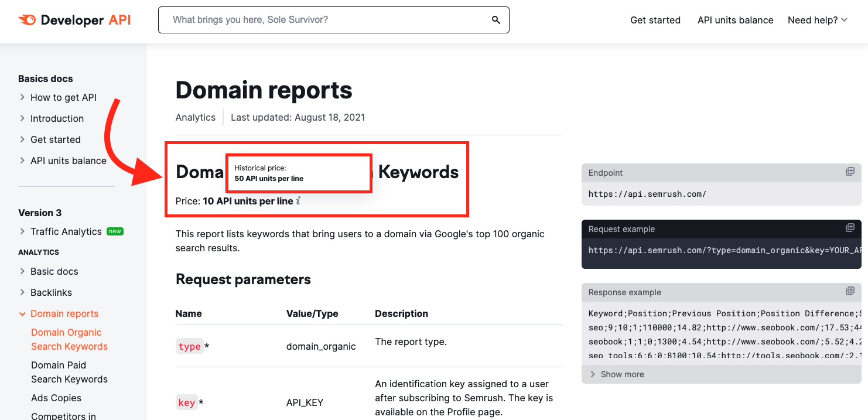Expand the Introduction sidebar item

click(x=57, y=118)
